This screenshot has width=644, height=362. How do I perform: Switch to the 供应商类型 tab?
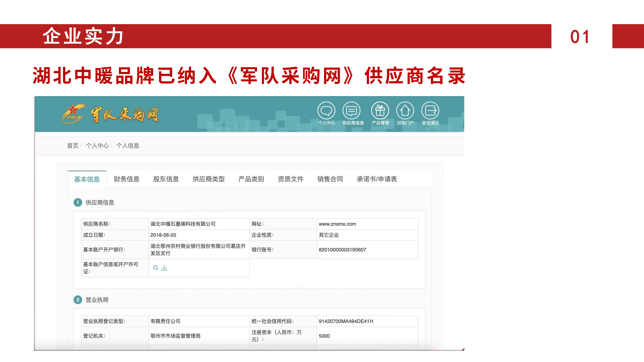pos(209,179)
